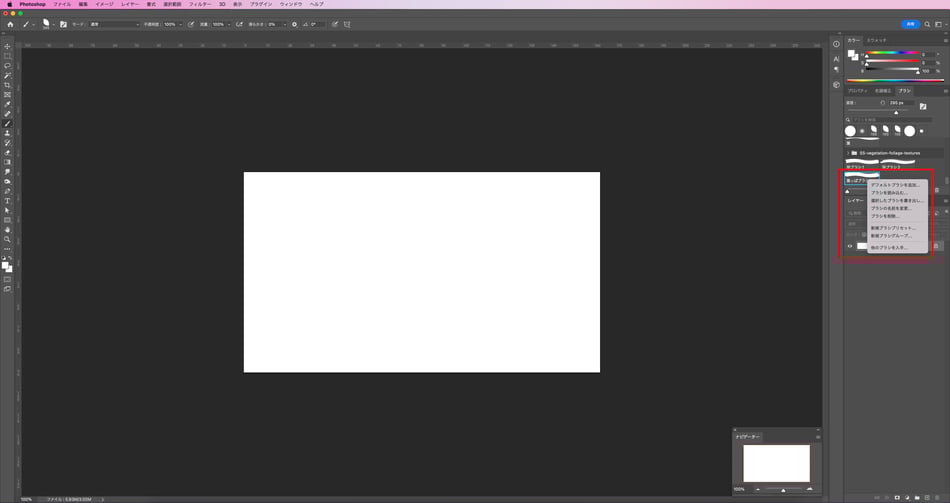
Task: Open the brush preset picker dropdown
Action: click(x=53, y=25)
